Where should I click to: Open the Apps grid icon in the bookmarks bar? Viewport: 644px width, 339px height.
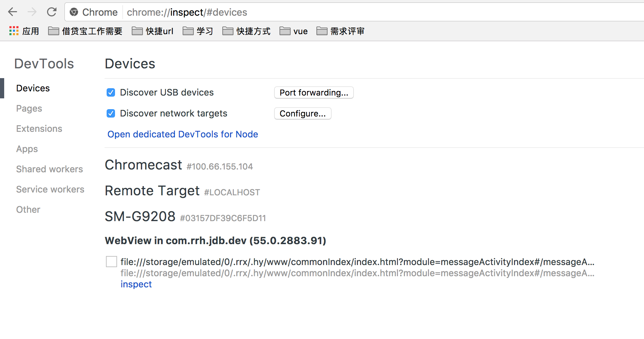(x=14, y=31)
